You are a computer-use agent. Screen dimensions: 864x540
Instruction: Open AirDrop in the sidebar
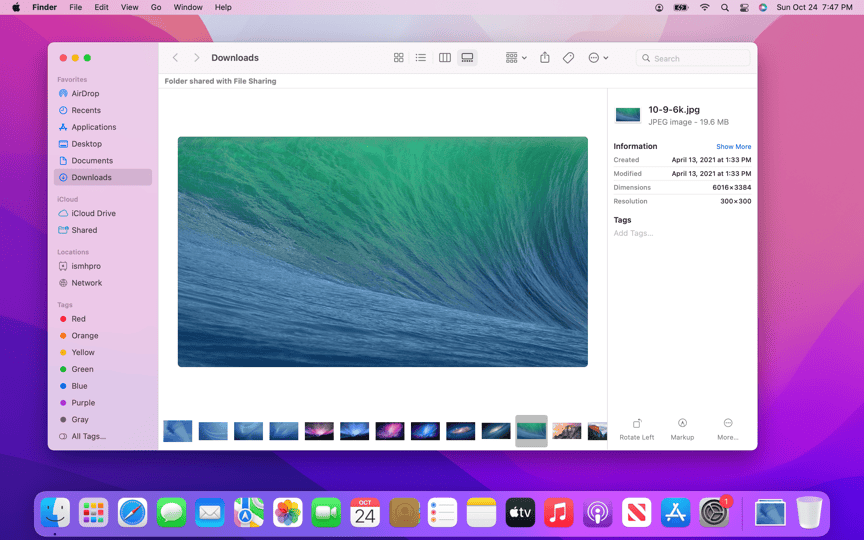(x=103, y=94)
